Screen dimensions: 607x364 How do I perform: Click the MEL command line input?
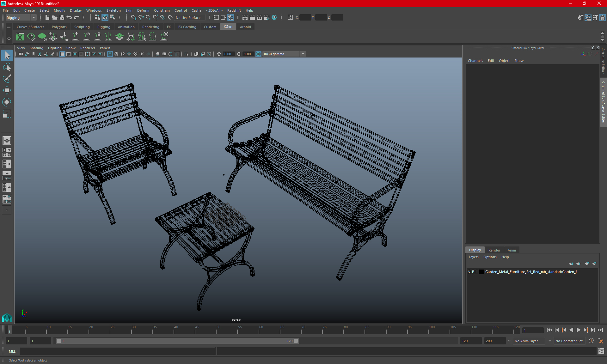tap(117, 351)
